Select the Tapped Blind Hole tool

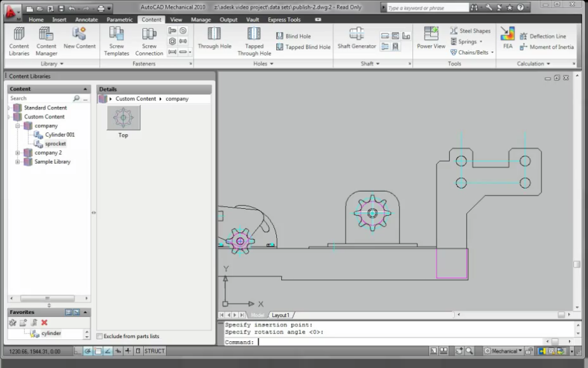click(303, 47)
